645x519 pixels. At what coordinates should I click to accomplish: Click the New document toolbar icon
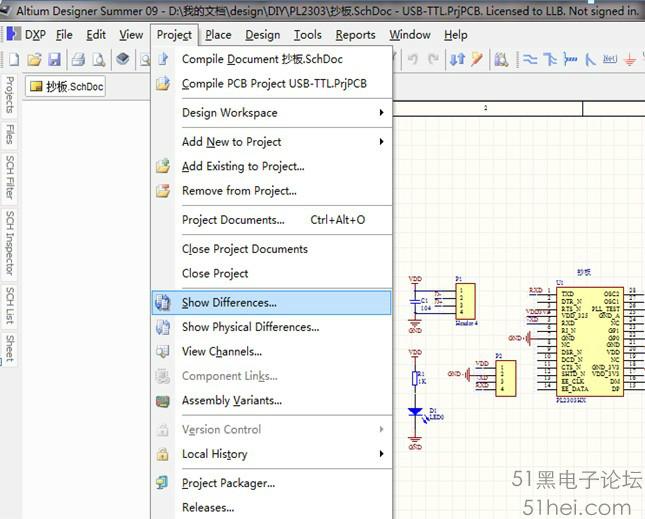point(14,60)
